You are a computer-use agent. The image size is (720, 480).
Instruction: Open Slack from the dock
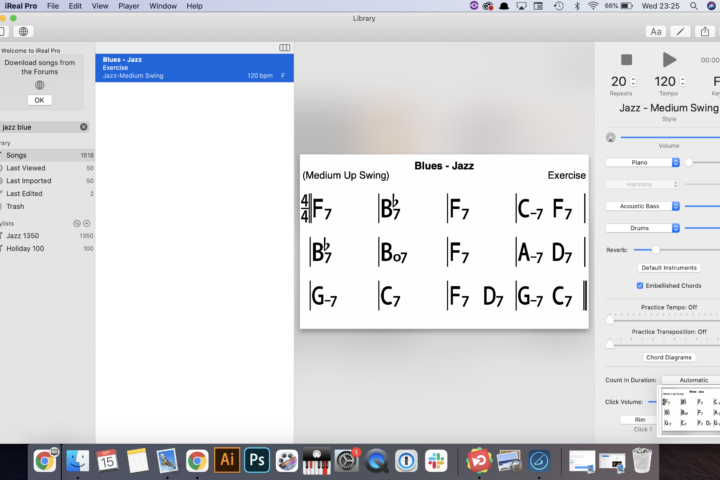tap(436, 460)
